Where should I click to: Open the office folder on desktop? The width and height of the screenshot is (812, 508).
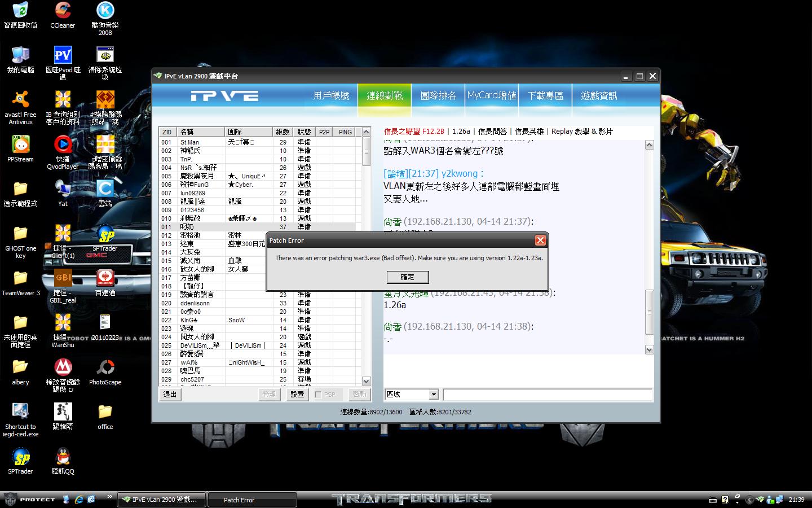105,416
